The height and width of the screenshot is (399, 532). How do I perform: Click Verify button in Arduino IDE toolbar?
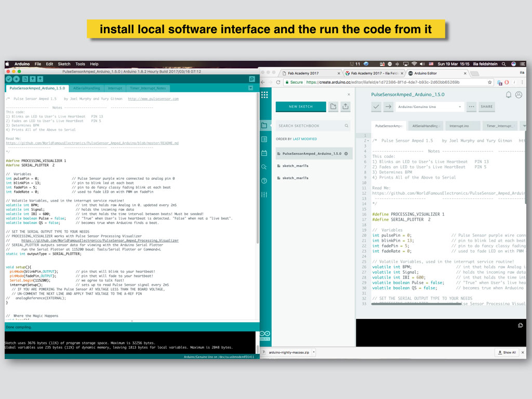tap(9, 79)
